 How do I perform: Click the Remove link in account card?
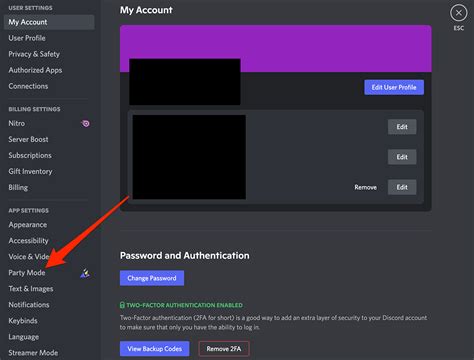(x=366, y=187)
